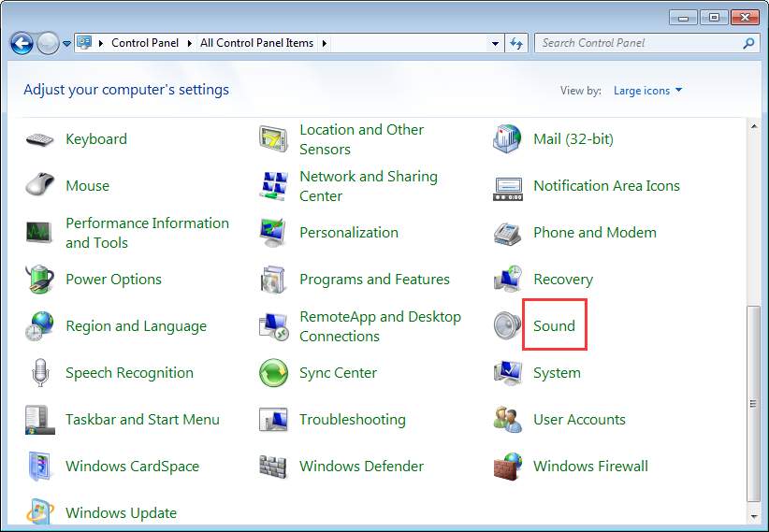Screen dimensions: 769x532
Task: Click the Windows Firewall icon
Action: click(508, 467)
